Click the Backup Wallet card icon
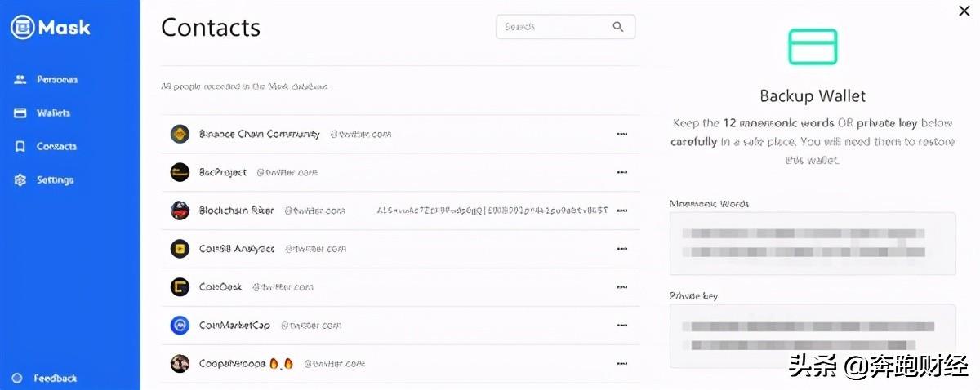The image size is (980, 390). coord(813,47)
